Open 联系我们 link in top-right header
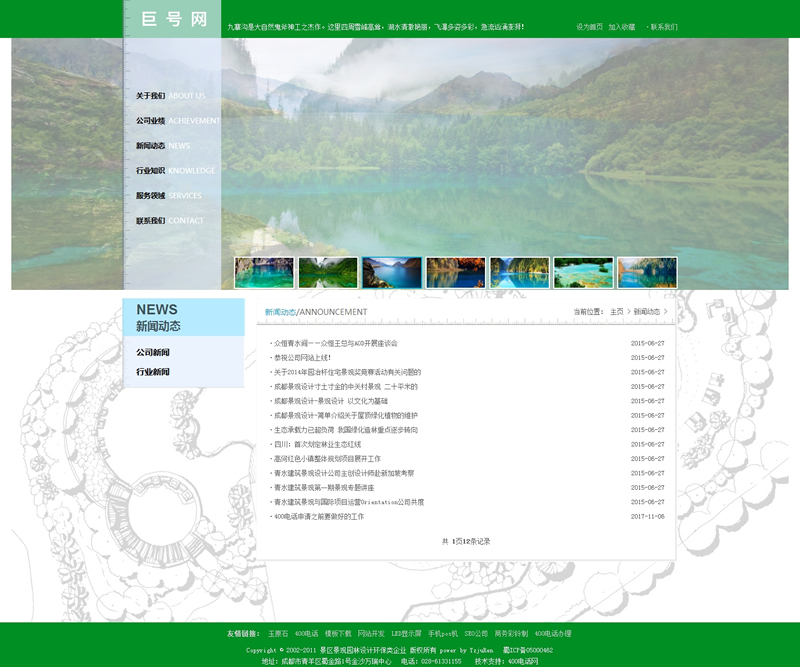Screen dimensions: 800x667 pyautogui.click(x=663, y=27)
